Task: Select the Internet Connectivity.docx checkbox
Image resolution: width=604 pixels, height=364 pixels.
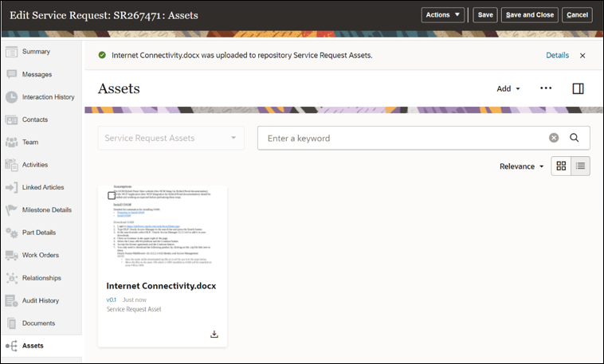Action: coord(112,195)
